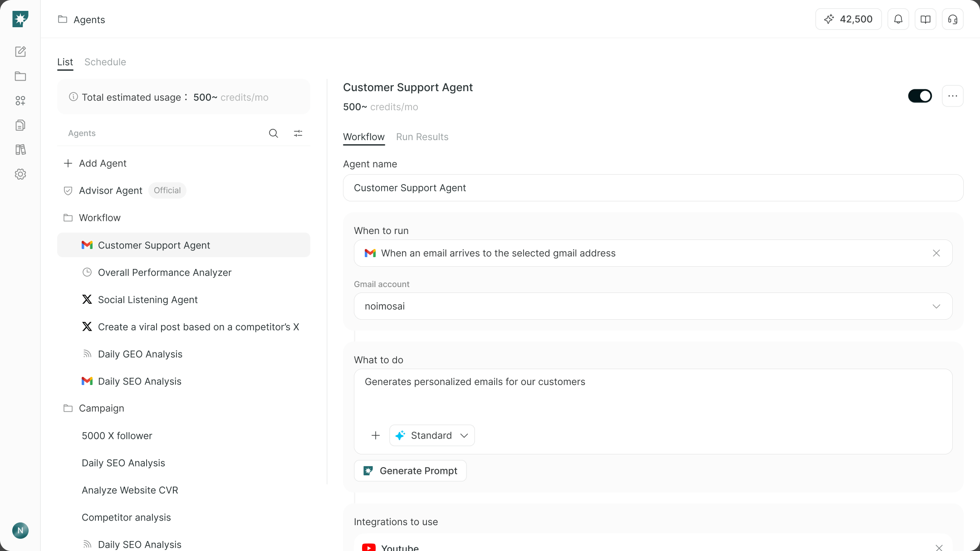Click the Generate Prompt button
The image size is (980, 551).
(x=410, y=471)
